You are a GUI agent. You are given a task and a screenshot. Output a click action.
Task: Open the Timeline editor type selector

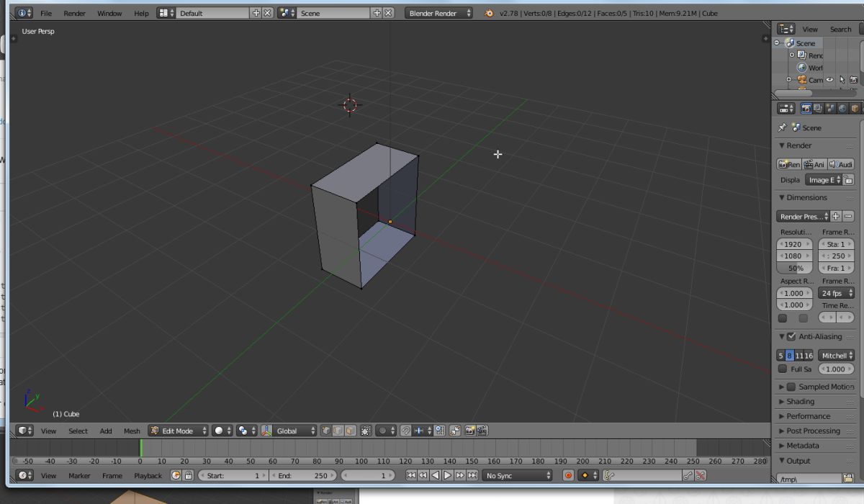[x=25, y=475]
